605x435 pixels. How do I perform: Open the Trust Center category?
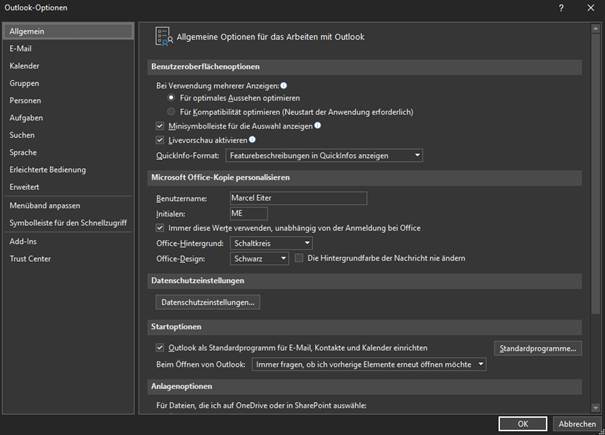coord(68,259)
